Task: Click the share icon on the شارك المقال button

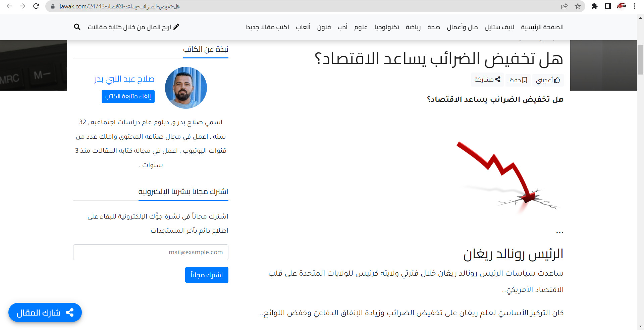Action: coord(70,312)
